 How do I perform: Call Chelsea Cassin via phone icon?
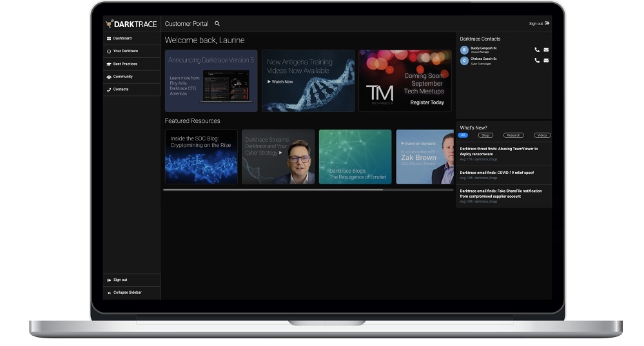pyautogui.click(x=537, y=61)
